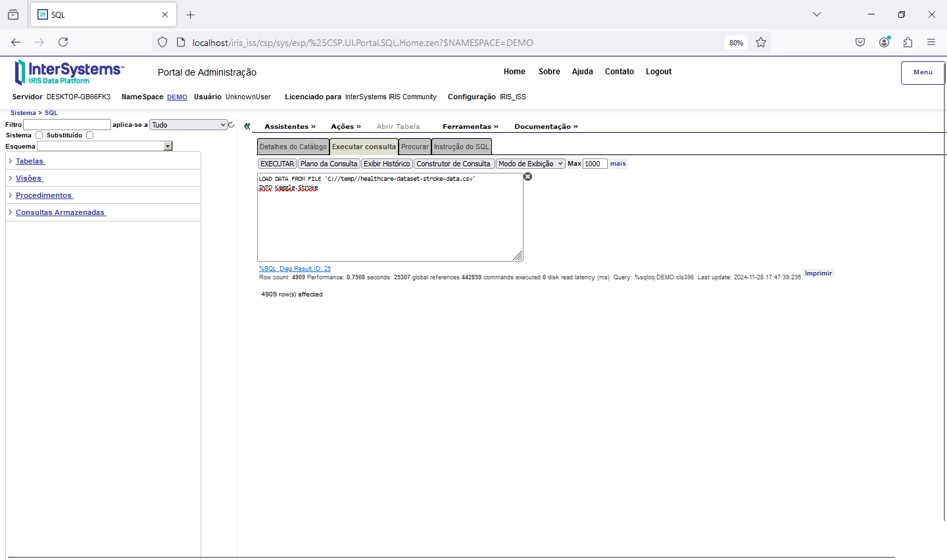Open the Ferramentas menu
947x560 pixels.
470,126
